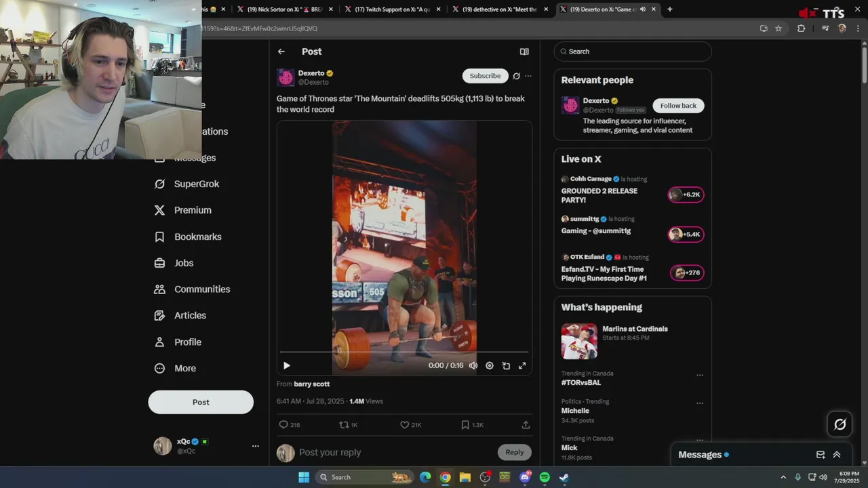
Task: Open the Michelle trending topic
Action: coord(575,411)
